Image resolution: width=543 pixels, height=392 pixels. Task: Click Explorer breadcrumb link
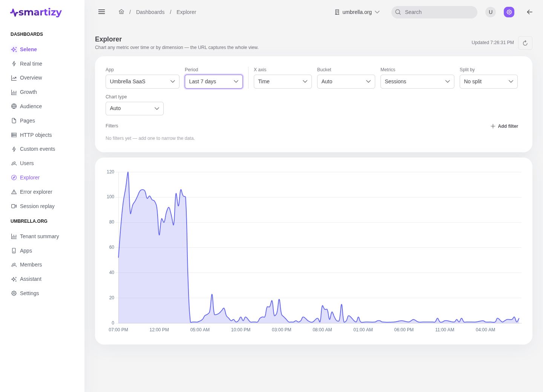click(186, 12)
